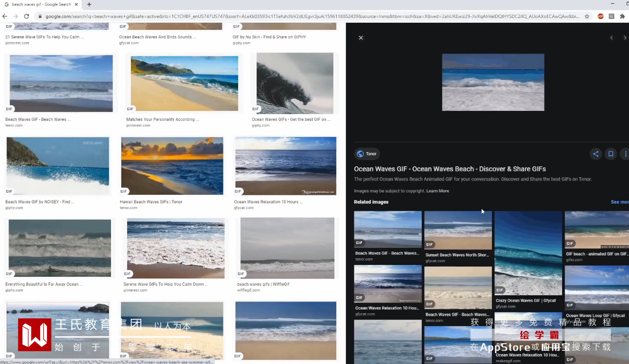Open the 'Learn More' copyright link
The image size is (629, 364).
click(437, 191)
